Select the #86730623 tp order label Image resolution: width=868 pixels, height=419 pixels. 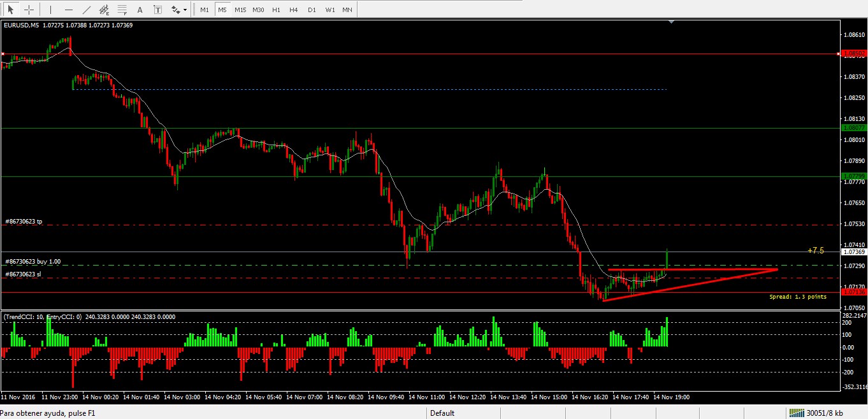(x=24, y=222)
